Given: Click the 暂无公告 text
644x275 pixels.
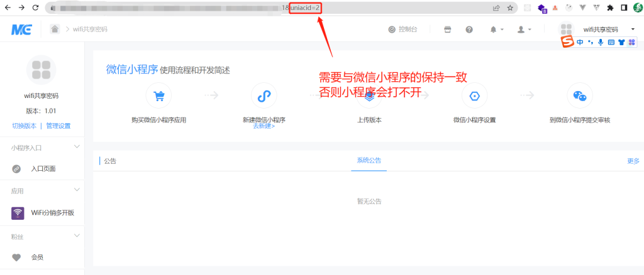Looking at the screenshot, I should click(369, 202).
